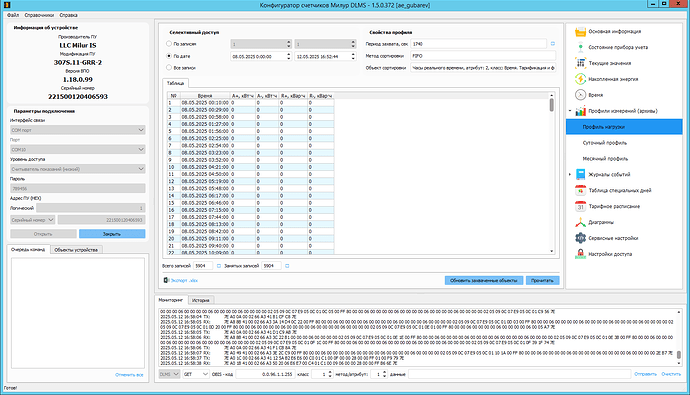The image size is (690, 395).
Task: Open the Интерфейс связи COM порт dropdown
Action: pyautogui.click(x=78, y=130)
